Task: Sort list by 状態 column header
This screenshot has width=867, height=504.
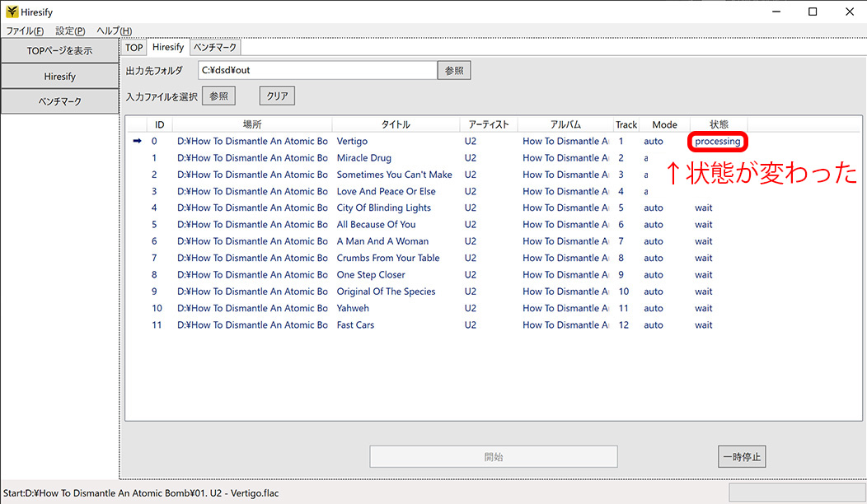Action: [719, 124]
